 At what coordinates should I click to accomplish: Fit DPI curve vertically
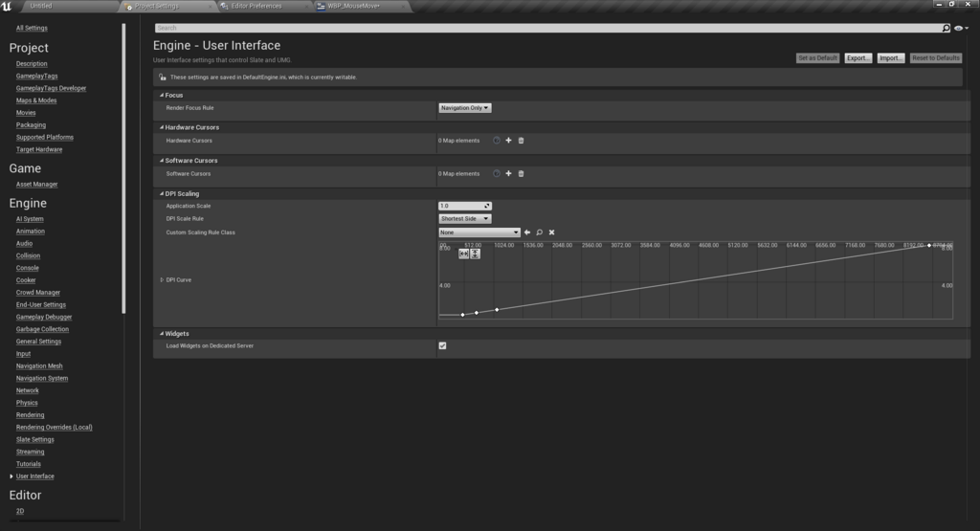tap(475, 254)
